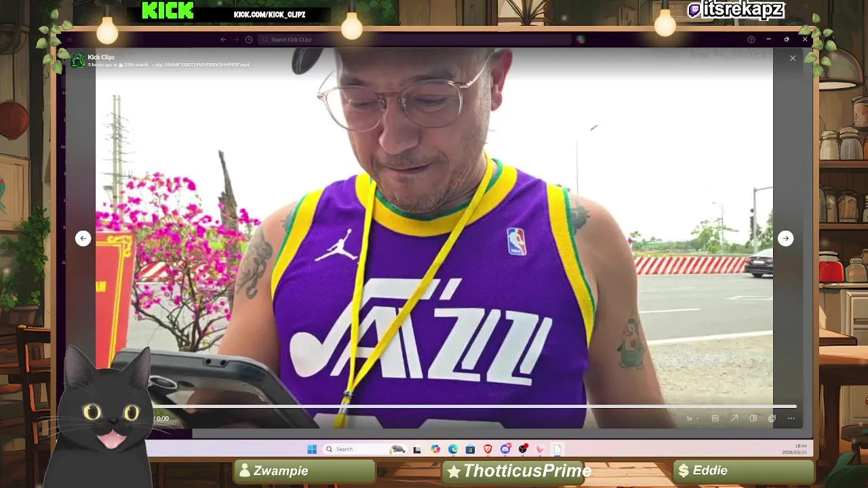The width and height of the screenshot is (868, 488).
Task: Open the pink heart app on the taskbar
Action: [x=540, y=449]
